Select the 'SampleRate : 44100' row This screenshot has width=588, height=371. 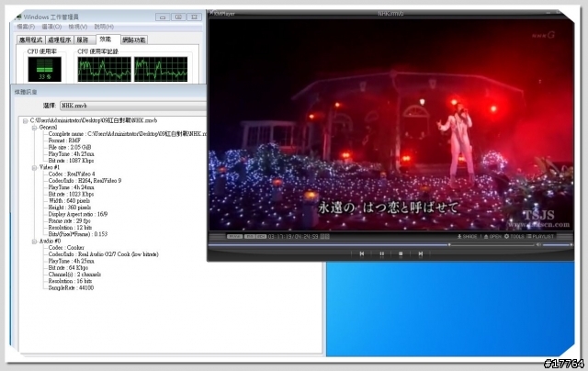pyautogui.click(x=71, y=287)
